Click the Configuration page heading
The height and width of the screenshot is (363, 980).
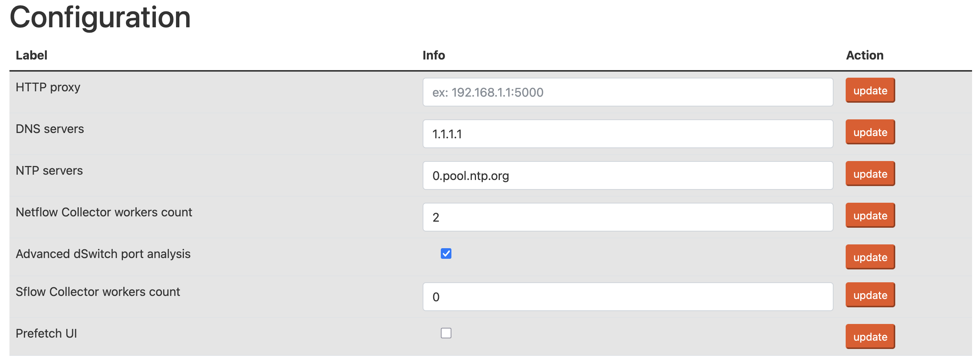click(x=100, y=17)
